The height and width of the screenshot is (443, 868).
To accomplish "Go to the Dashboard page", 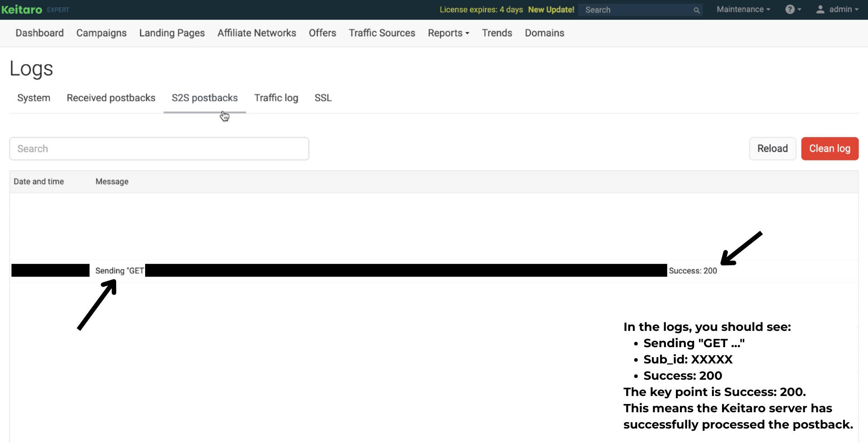I will [39, 33].
